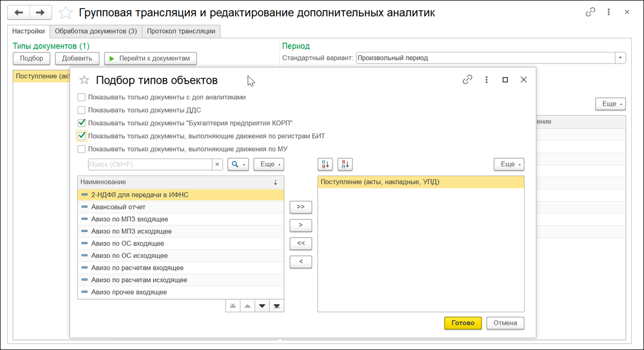This screenshot has height=350, width=644.
Task: Enable documents with movements "по МУ"
Action: [81, 149]
